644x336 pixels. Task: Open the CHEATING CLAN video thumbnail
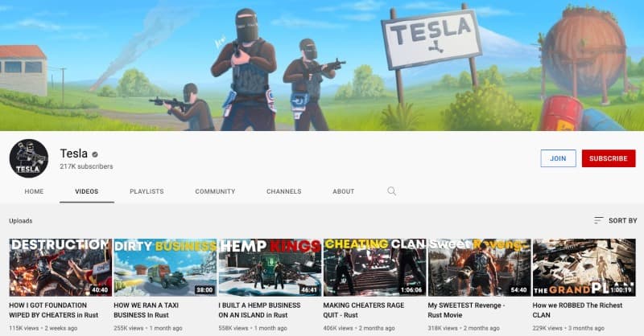click(374, 268)
